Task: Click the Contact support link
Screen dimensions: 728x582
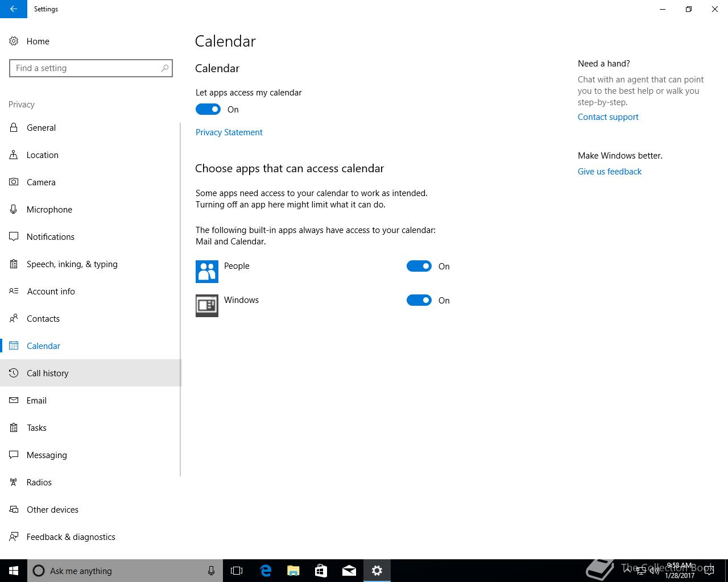Action: 608,117
